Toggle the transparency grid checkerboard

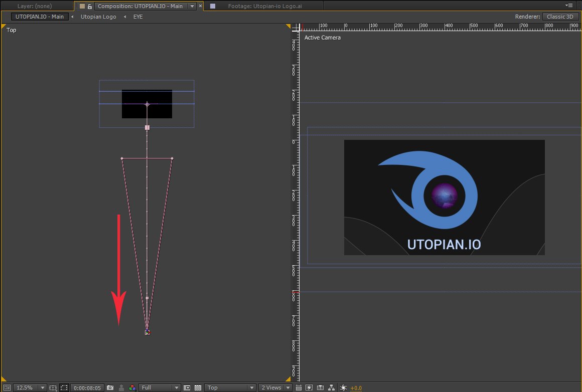pyautogui.click(x=198, y=387)
